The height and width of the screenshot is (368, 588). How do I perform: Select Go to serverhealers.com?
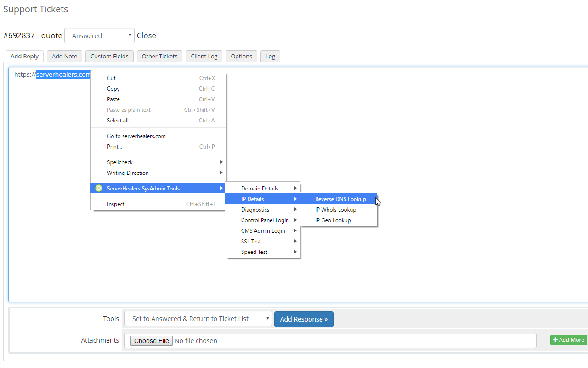click(x=158, y=136)
